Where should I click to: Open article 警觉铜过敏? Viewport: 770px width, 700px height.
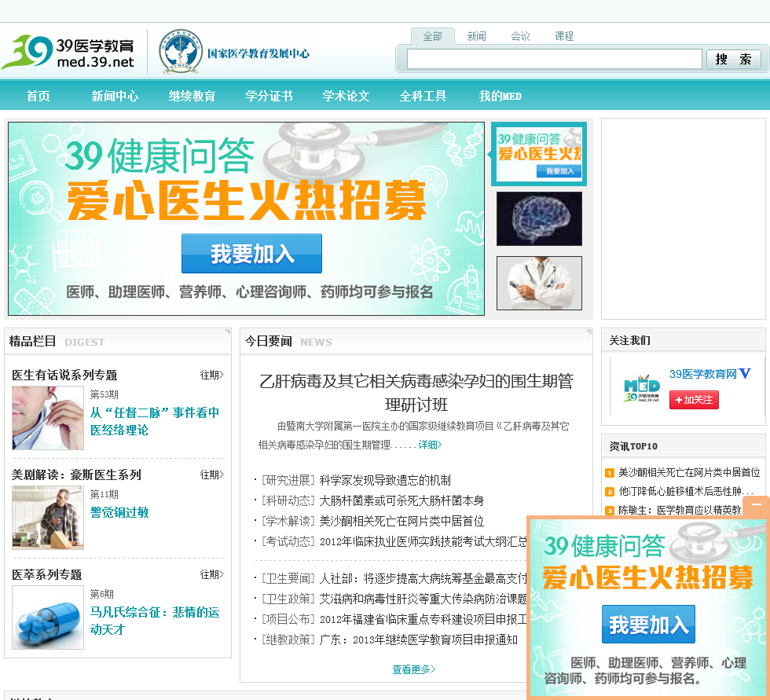119,512
